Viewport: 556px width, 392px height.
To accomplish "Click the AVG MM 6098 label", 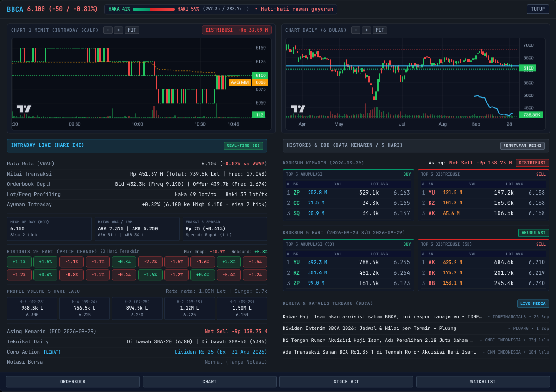I will pos(248,82).
